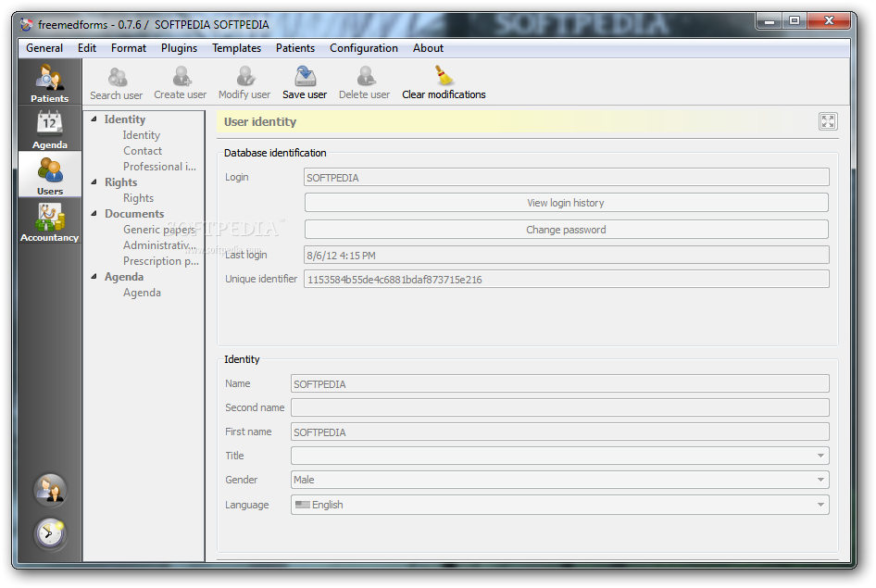Screen dimensions: 876x588
Task: Select Contact in the tree
Action: [143, 151]
